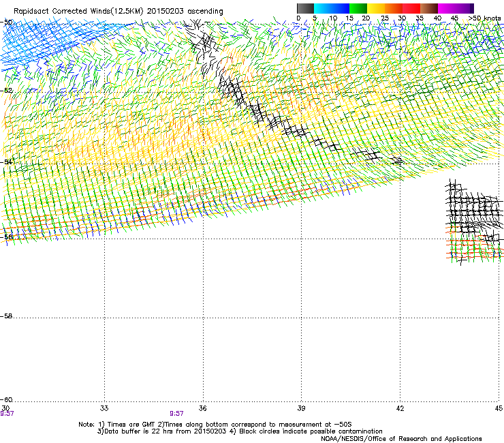The image size is (504, 443).
Task: Click the magenta 40-45 knots legend segment
Action: [x=447, y=8]
